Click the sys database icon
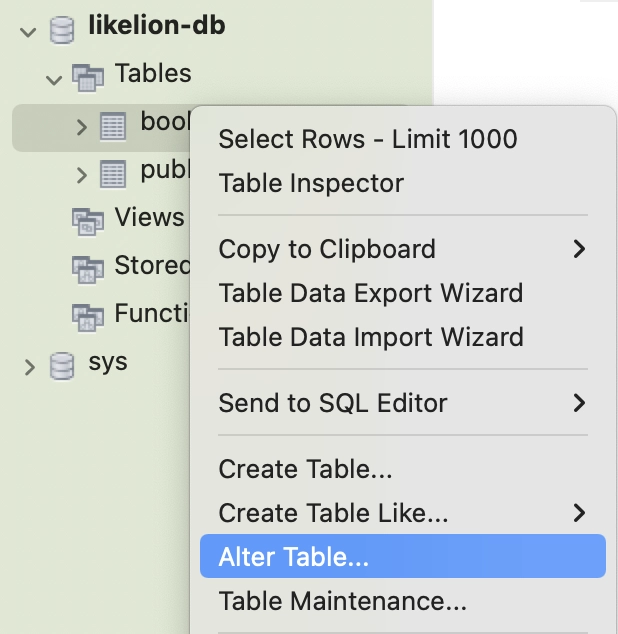 pos(62,364)
